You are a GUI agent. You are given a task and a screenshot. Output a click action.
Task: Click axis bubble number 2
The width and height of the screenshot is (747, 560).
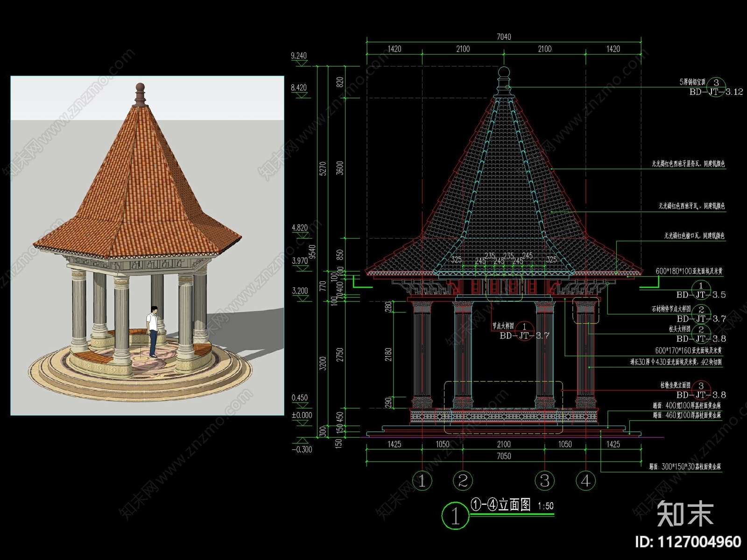pos(463,480)
